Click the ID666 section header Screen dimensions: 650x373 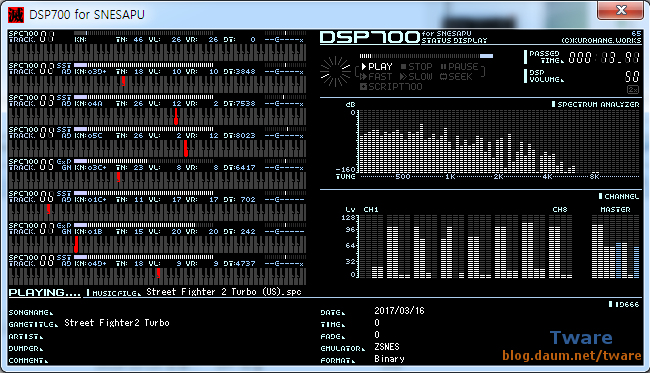[624, 304]
